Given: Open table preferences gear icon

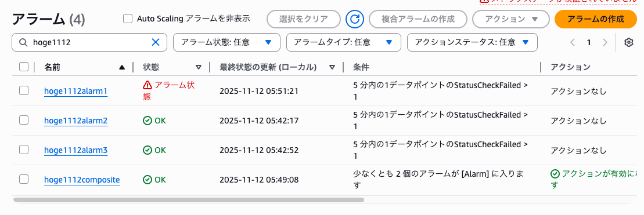Looking at the screenshot, I should tap(629, 42).
